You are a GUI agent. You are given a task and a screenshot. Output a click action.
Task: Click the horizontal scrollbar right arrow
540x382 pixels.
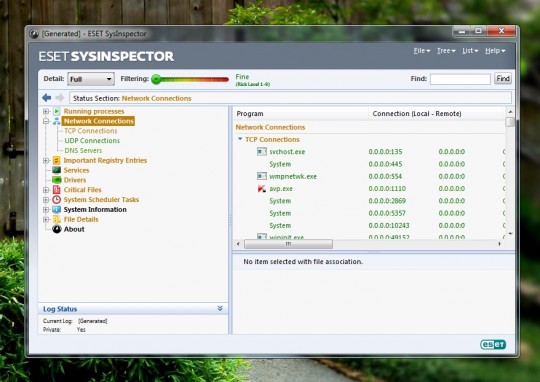tap(500, 244)
